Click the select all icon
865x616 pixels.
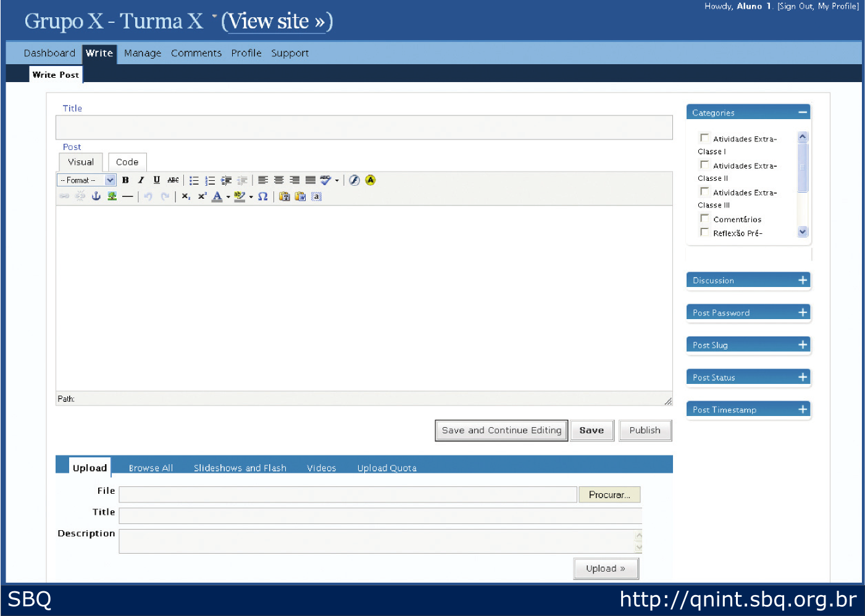point(317,196)
